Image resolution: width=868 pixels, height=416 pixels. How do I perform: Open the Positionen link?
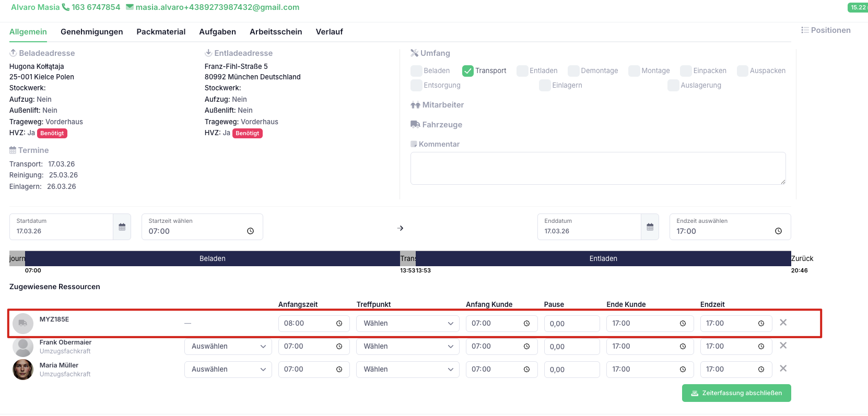(826, 30)
